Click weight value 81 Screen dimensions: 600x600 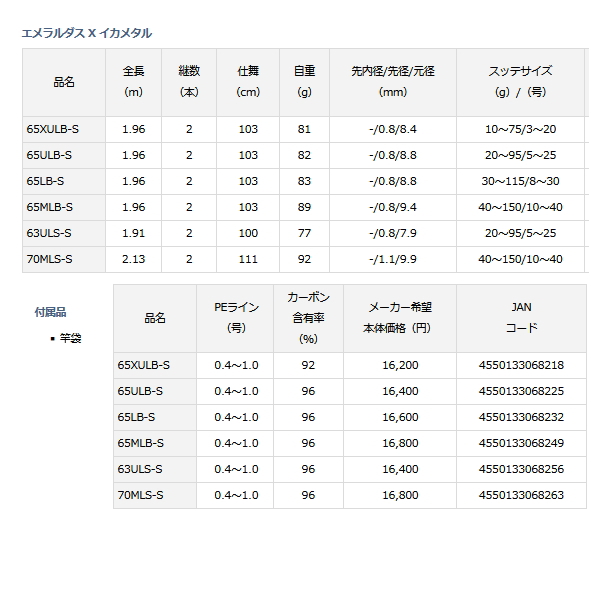[304, 129]
